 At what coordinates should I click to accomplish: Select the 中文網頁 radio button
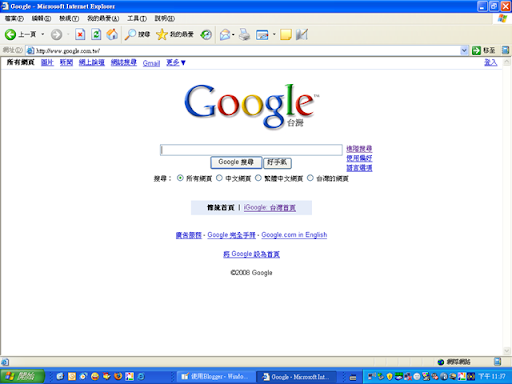tap(219, 178)
